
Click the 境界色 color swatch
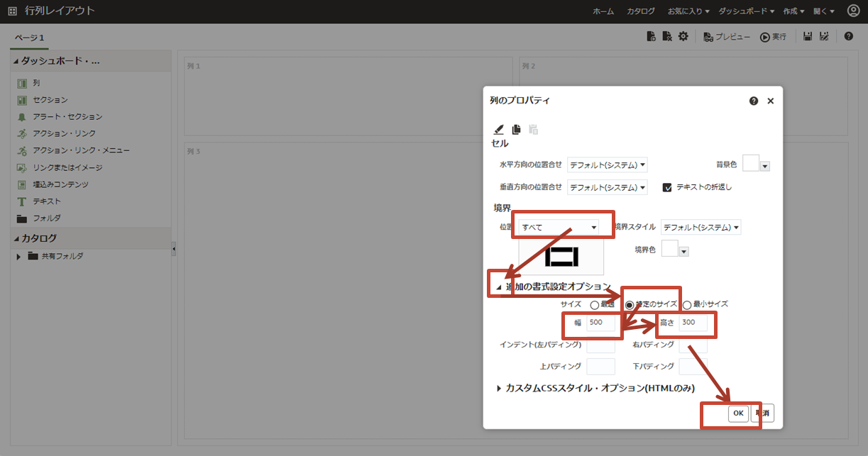(x=670, y=248)
